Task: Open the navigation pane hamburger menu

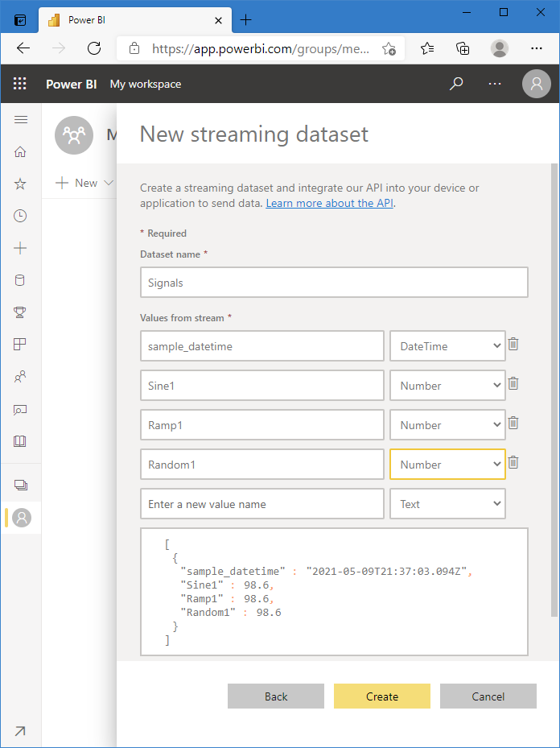Action: pos(21,118)
